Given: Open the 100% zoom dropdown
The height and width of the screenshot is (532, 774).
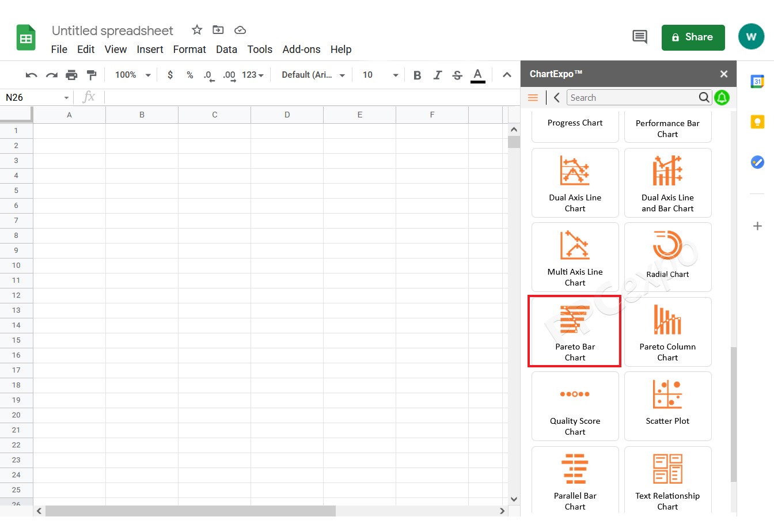Looking at the screenshot, I should tap(132, 75).
